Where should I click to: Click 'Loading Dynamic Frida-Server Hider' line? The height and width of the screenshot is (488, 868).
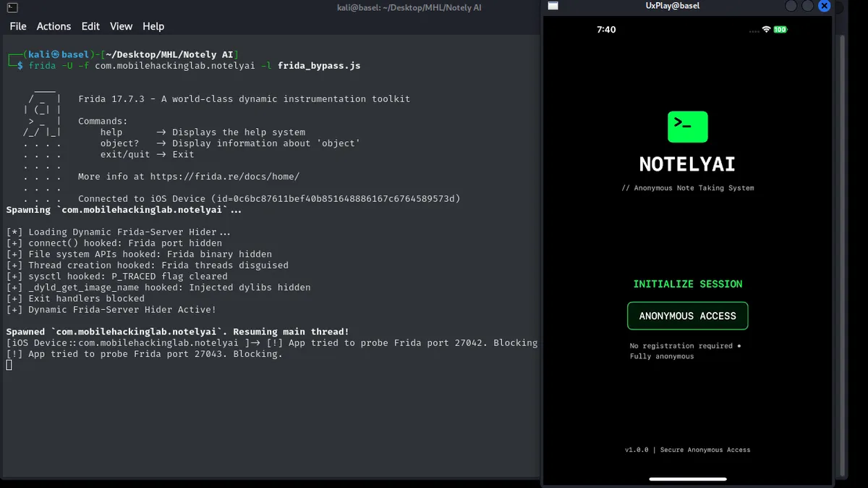pyautogui.click(x=119, y=232)
